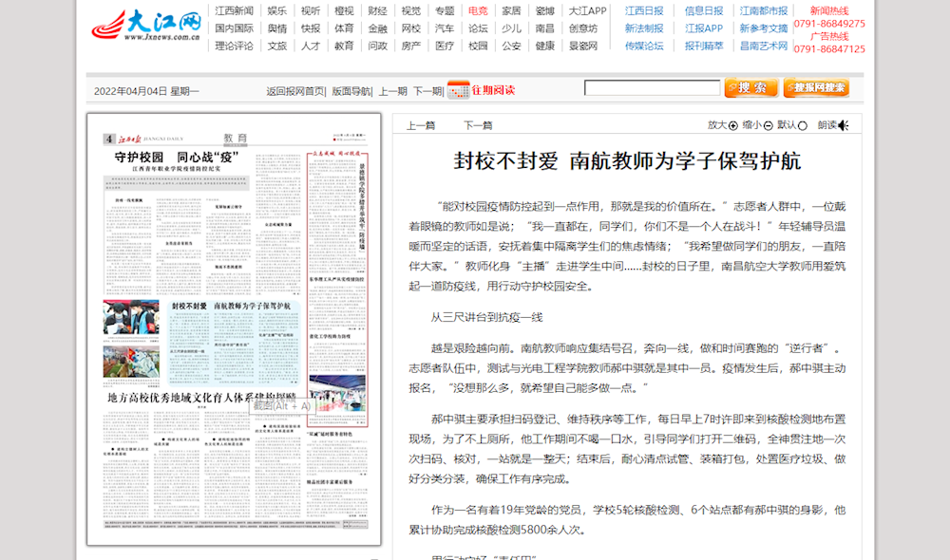Go to previous issue 上一期
This screenshot has width=950, height=560.
392,91
